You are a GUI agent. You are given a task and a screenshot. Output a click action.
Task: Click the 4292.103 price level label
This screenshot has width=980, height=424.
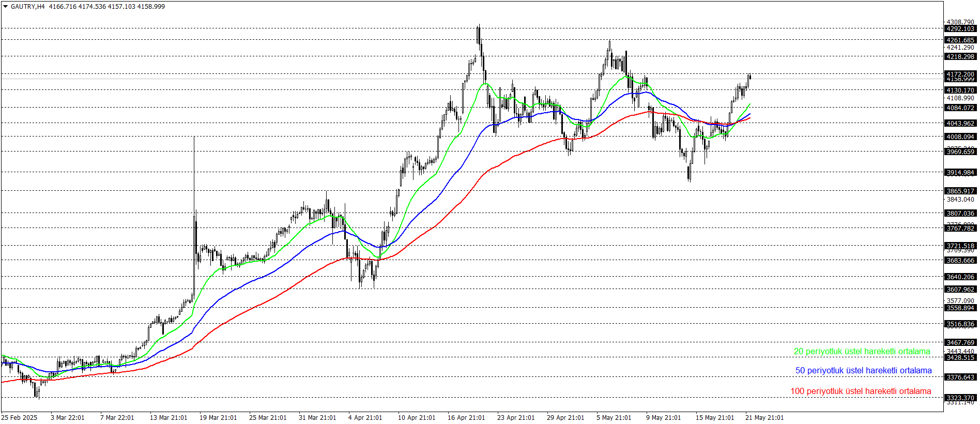tap(960, 29)
